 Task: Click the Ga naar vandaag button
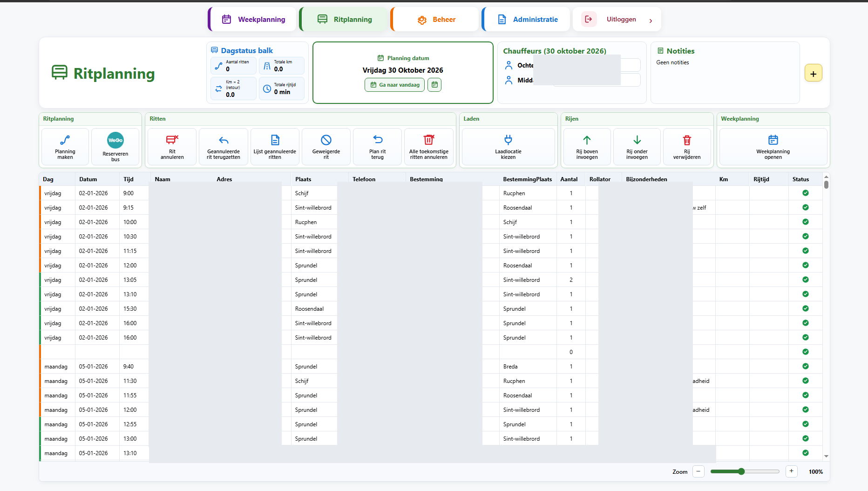point(394,85)
